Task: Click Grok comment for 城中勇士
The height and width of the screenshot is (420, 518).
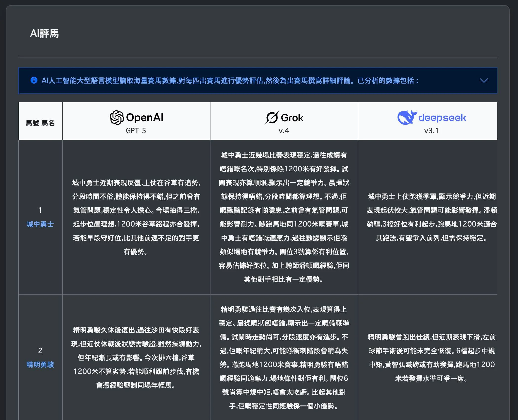Action: [284, 217]
